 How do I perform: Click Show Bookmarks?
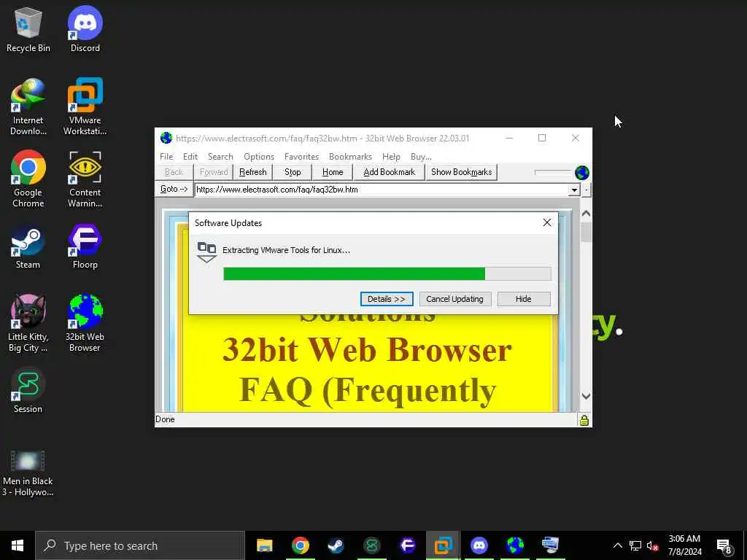(x=461, y=172)
